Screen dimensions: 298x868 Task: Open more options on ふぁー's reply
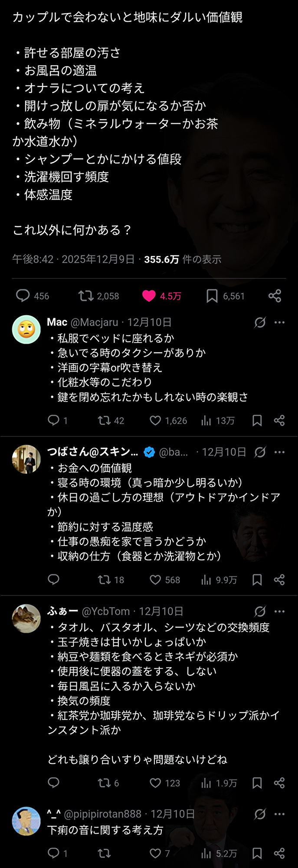[280, 612]
